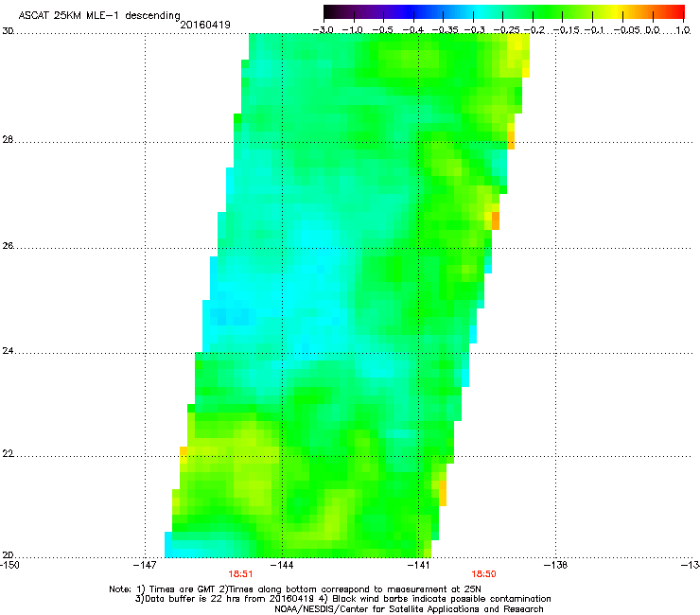
Task: Click the color scale bar at top
Action: tap(503, 12)
